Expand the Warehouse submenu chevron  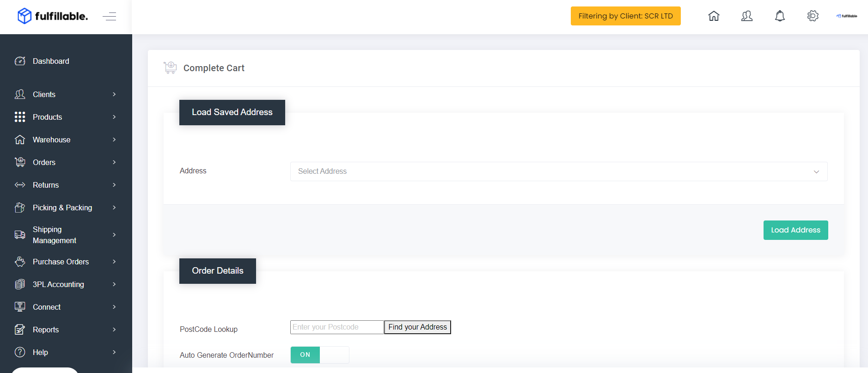(x=114, y=140)
